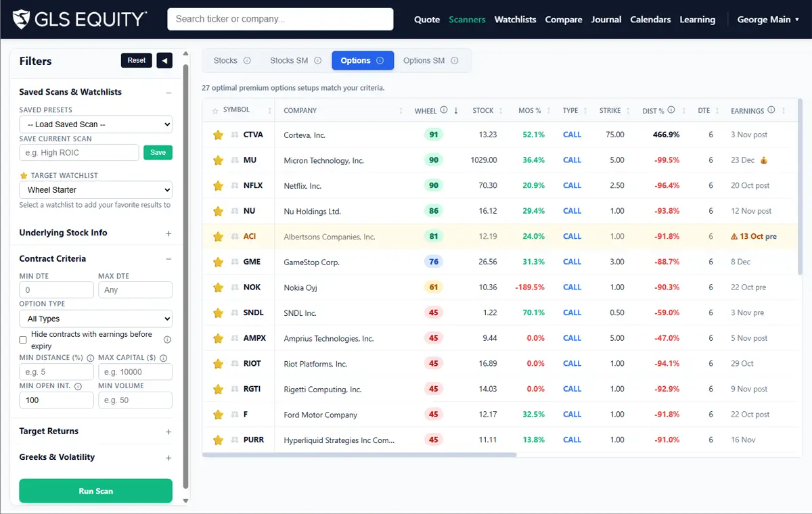The image size is (812, 514).
Task: Click the star next to NFLX
Action: point(218,186)
